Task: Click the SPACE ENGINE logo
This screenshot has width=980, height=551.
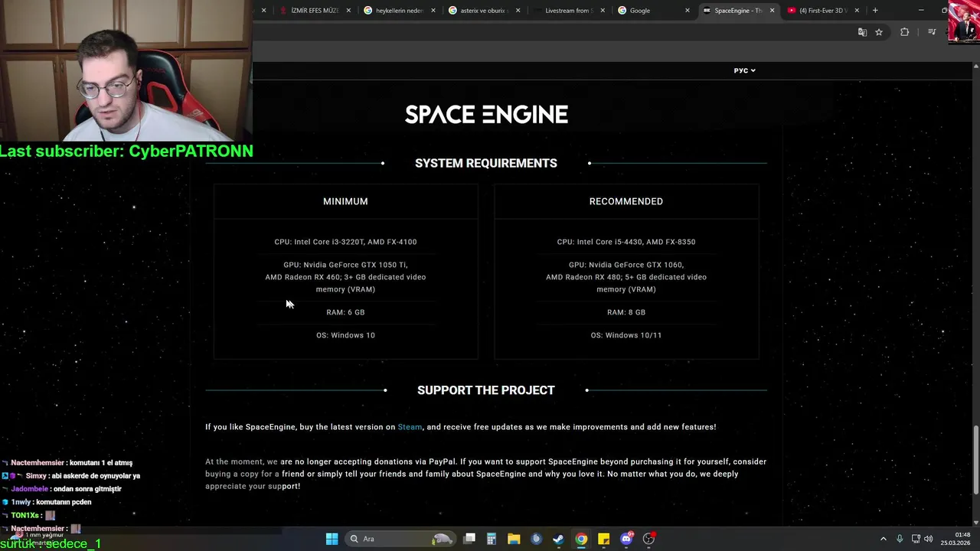Action: (486, 115)
